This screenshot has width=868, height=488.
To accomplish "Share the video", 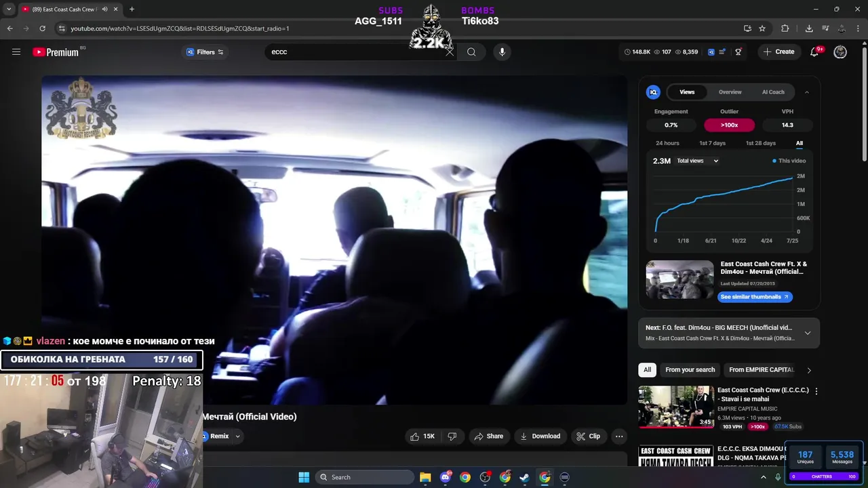I will (x=488, y=436).
